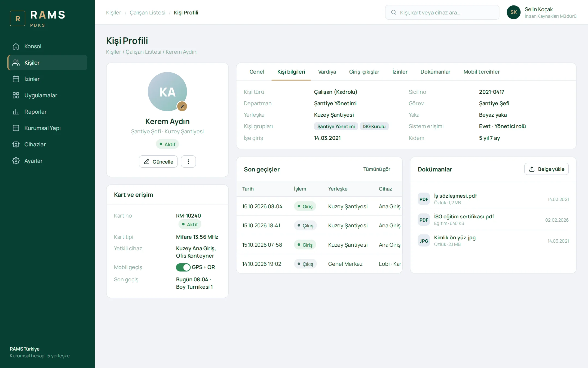Click the Kişiler people icon
The height and width of the screenshot is (368, 588).
point(16,63)
